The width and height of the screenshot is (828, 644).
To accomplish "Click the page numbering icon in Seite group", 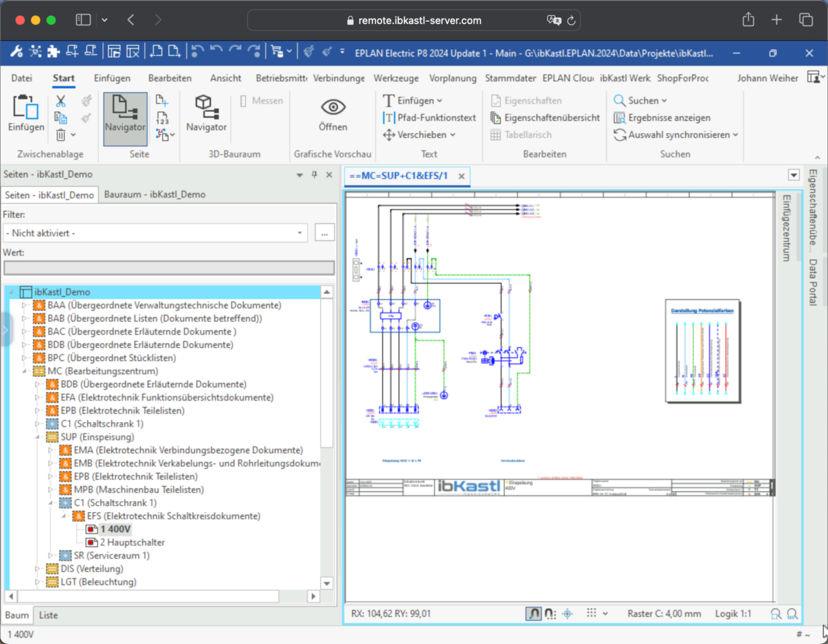I will tap(162, 118).
